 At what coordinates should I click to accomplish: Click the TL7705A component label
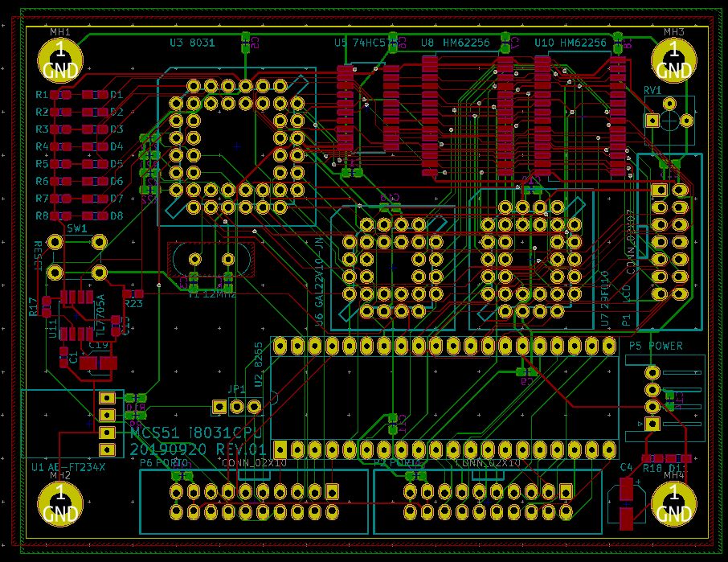[100, 315]
